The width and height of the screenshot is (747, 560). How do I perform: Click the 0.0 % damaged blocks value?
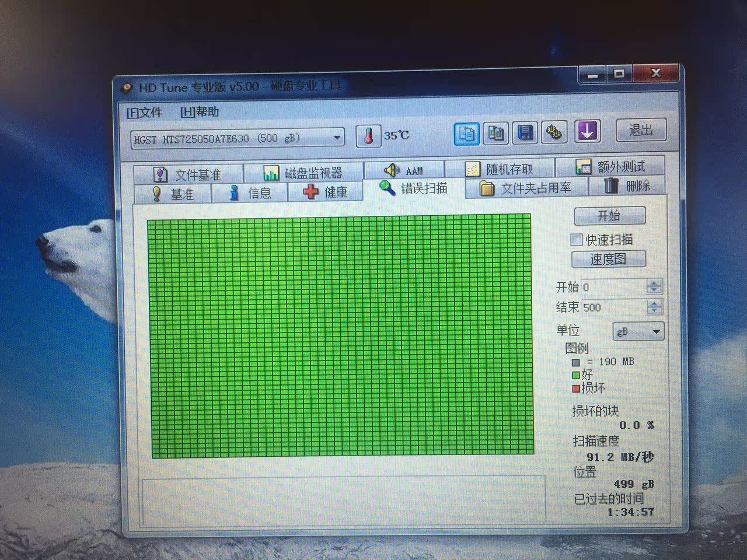click(x=636, y=425)
